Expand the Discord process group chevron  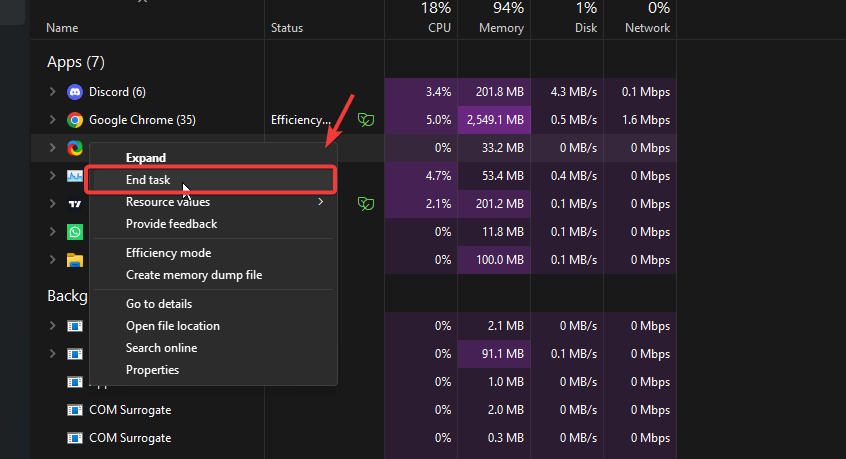coord(52,92)
